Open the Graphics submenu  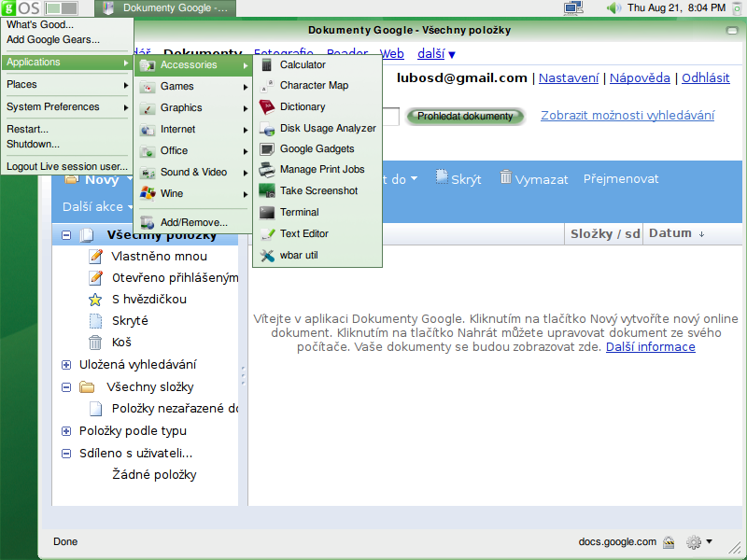[193, 107]
